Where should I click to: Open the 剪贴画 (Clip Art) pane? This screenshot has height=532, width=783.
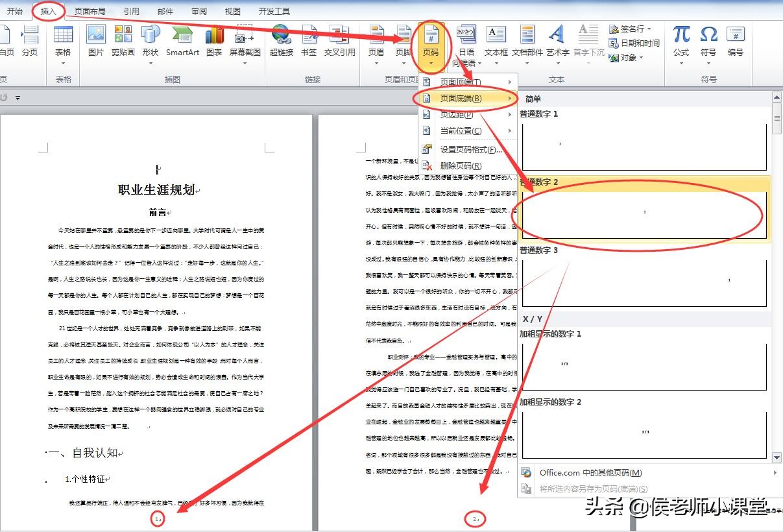coord(123,41)
